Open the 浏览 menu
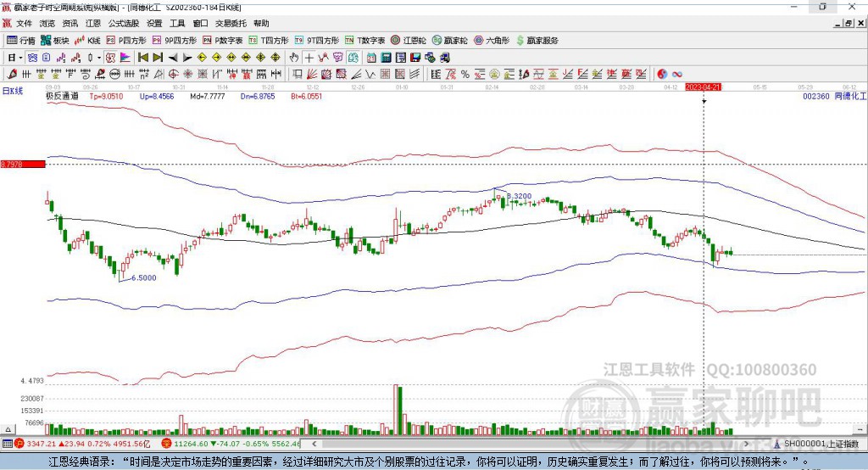868x470 pixels. [47, 23]
